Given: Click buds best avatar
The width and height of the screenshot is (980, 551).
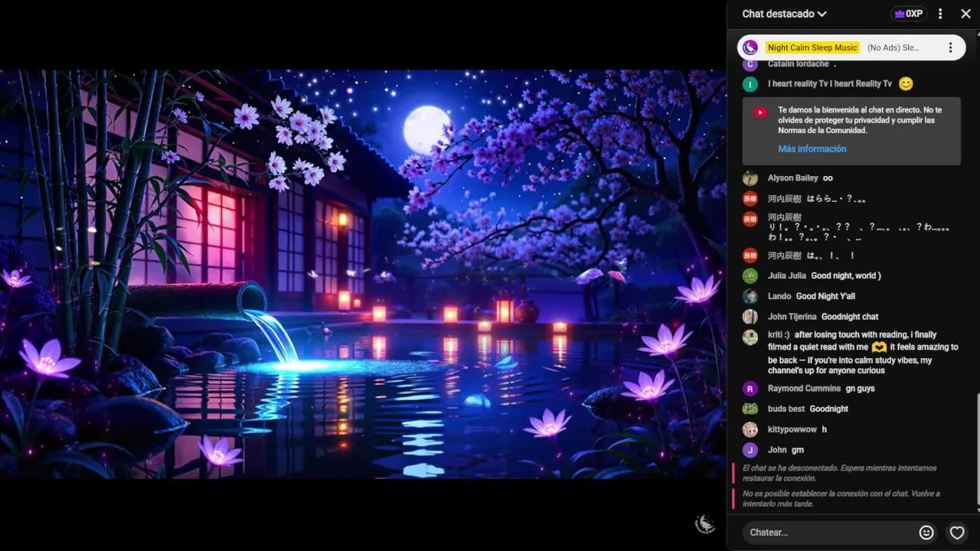Looking at the screenshot, I should 750,409.
